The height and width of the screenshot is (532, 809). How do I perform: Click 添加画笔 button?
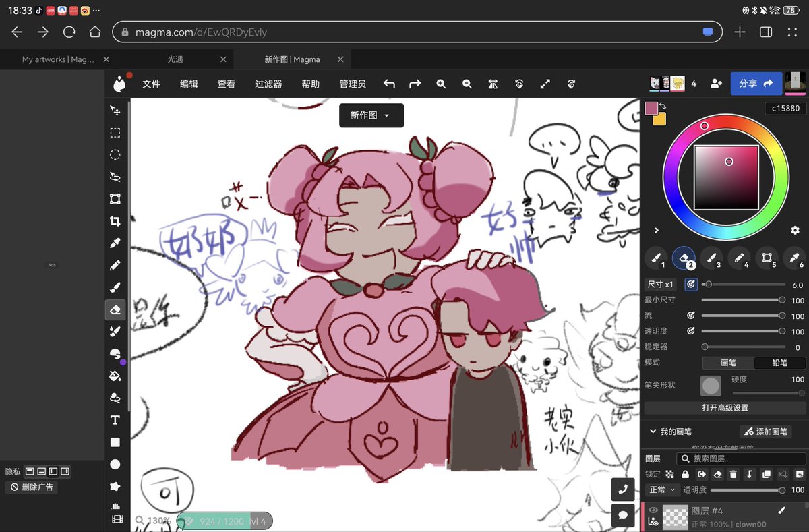tap(765, 432)
